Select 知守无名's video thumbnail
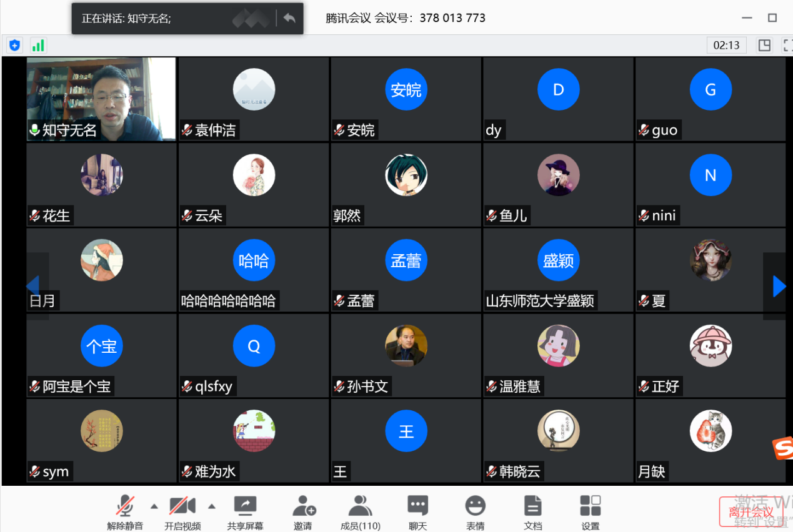Viewport: 793px width, 532px height. click(101, 99)
